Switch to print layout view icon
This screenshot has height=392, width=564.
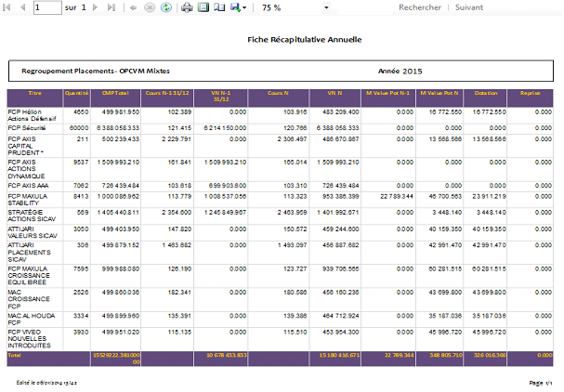point(203,7)
